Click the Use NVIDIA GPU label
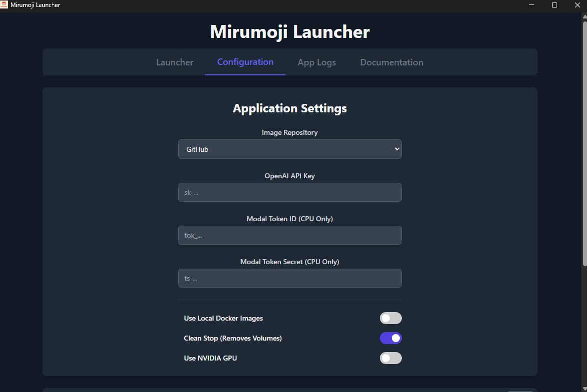Viewport: 587px width, 392px height. tap(211, 358)
